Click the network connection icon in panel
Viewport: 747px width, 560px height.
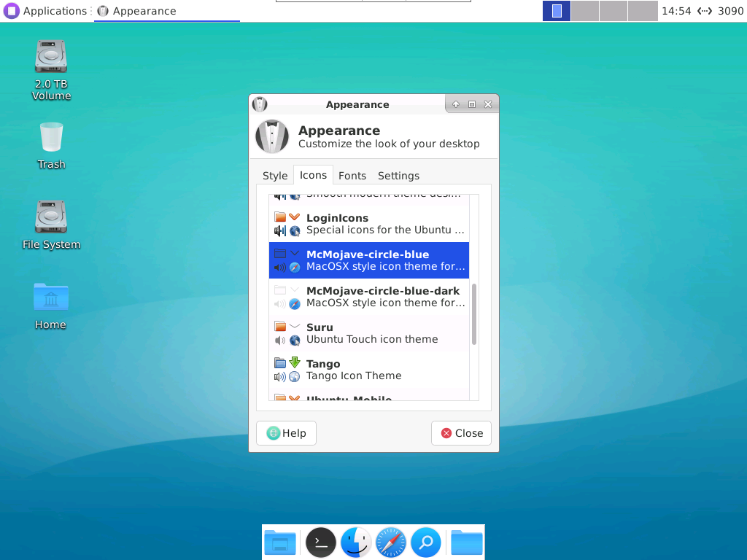(704, 11)
